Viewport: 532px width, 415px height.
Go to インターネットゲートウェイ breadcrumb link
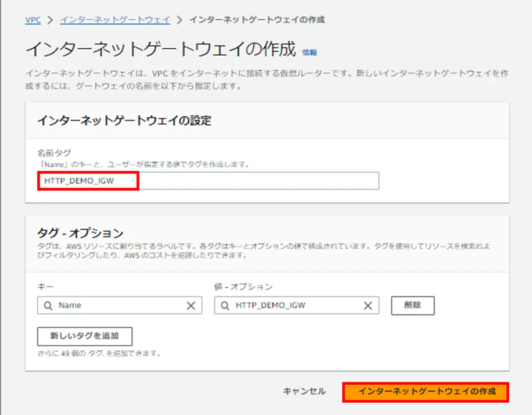tap(115, 20)
